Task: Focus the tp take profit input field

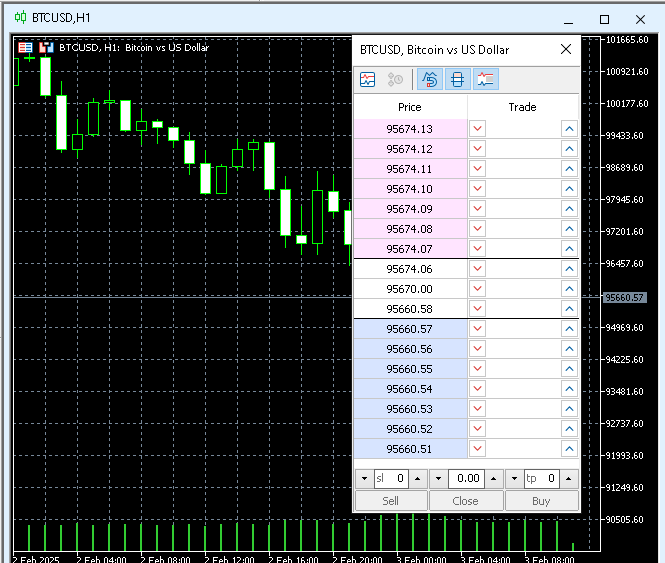Action: [542, 479]
